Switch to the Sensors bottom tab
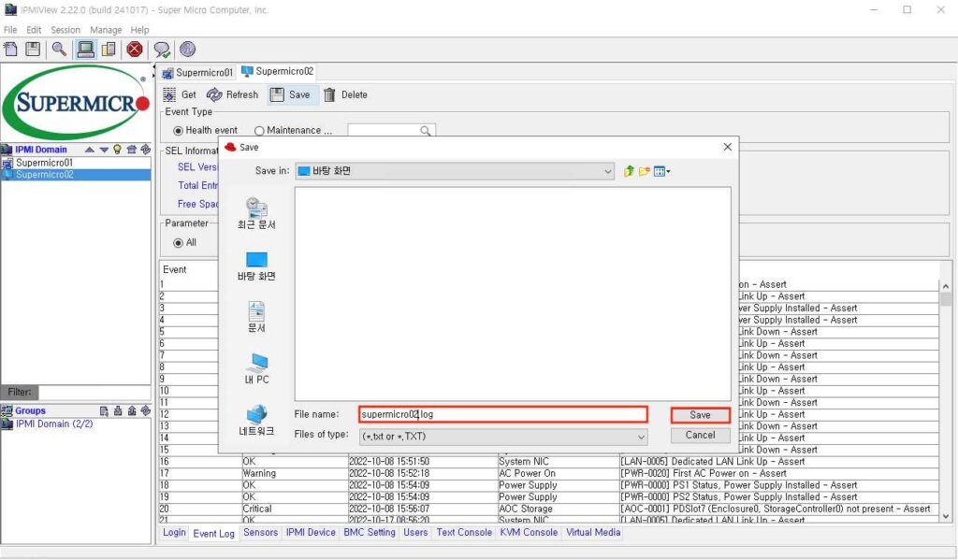Viewport: 958px width, 560px height. coord(260,533)
